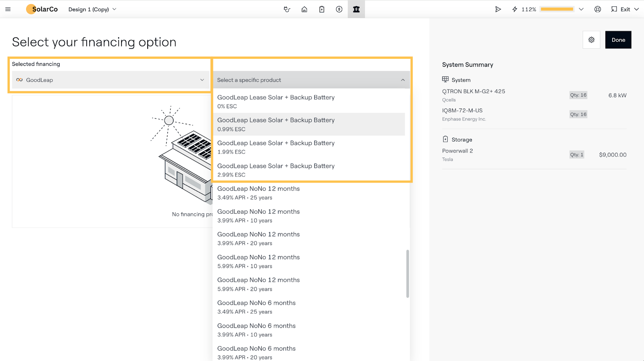This screenshot has width=644, height=361.
Task: Expand the energy offset chevron
Action: (581, 9)
